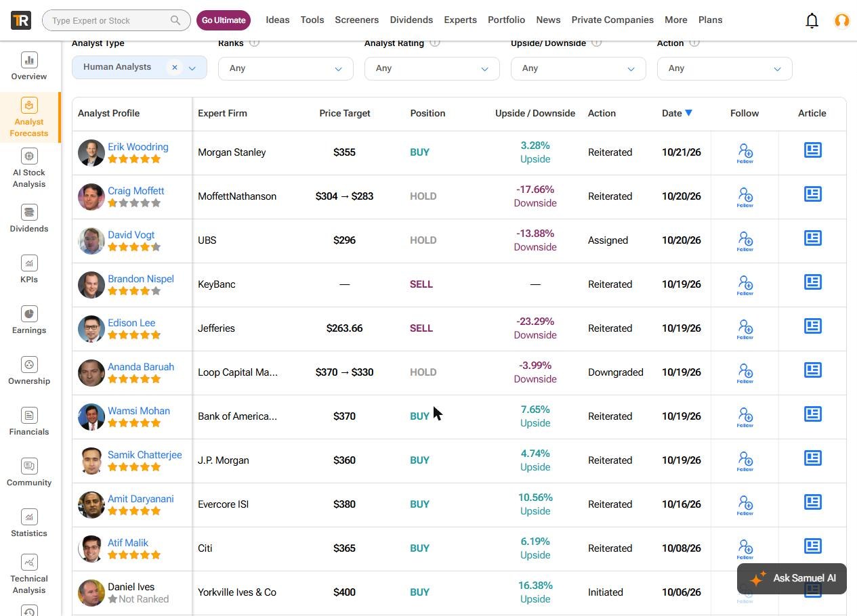Open the Private Companies menu
857x616 pixels.
click(612, 20)
